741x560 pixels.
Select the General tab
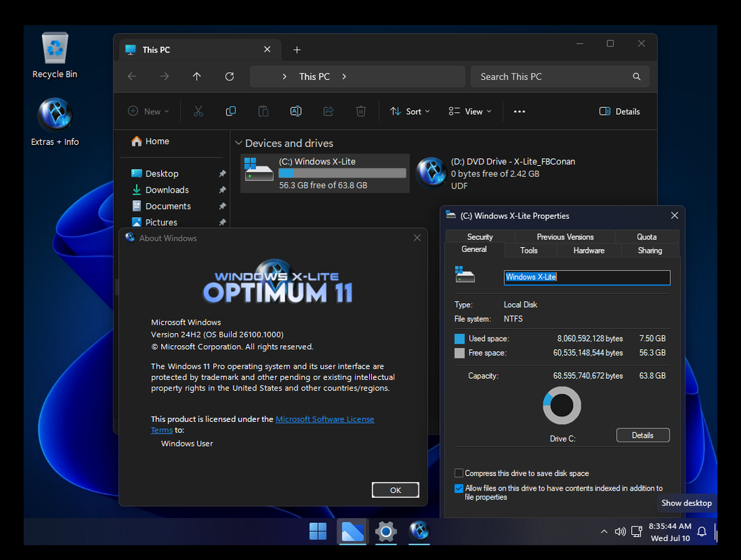click(474, 249)
